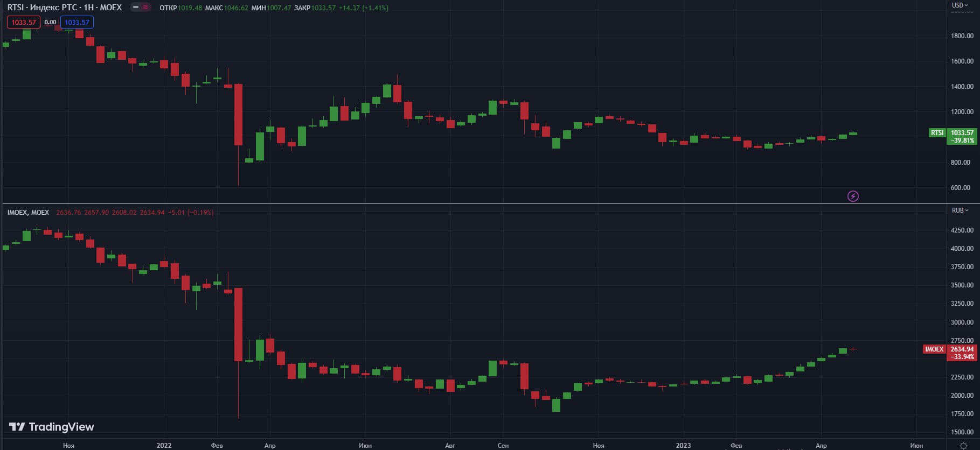Click the red sell price button 1033.57
This screenshot has height=450, width=980.
coord(24,22)
